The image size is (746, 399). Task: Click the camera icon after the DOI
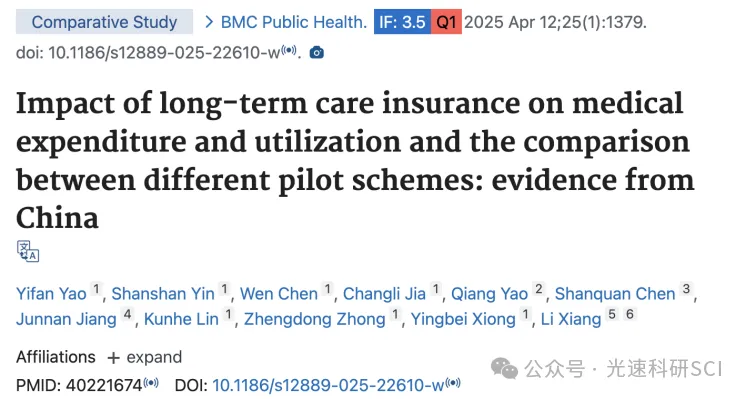[x=316, y=52]
